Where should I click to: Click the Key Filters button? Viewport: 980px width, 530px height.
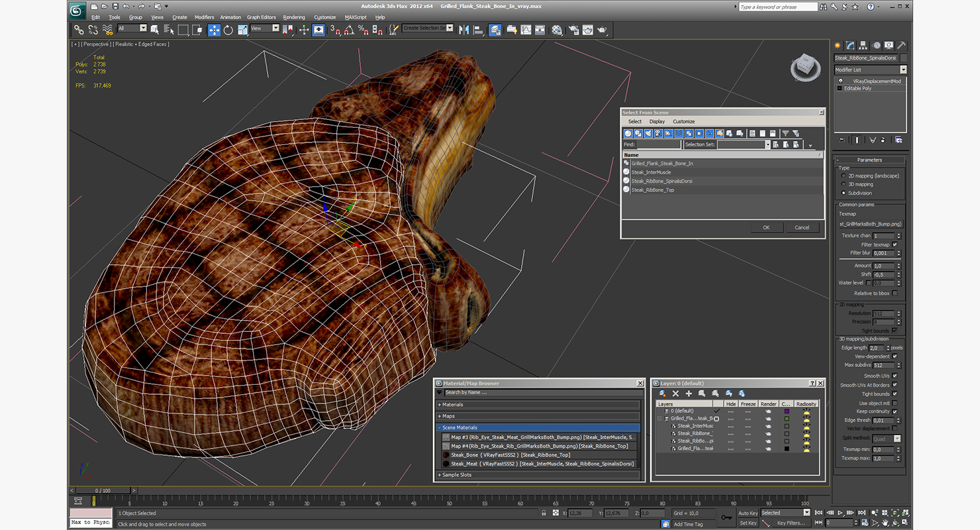click(791, 523)
